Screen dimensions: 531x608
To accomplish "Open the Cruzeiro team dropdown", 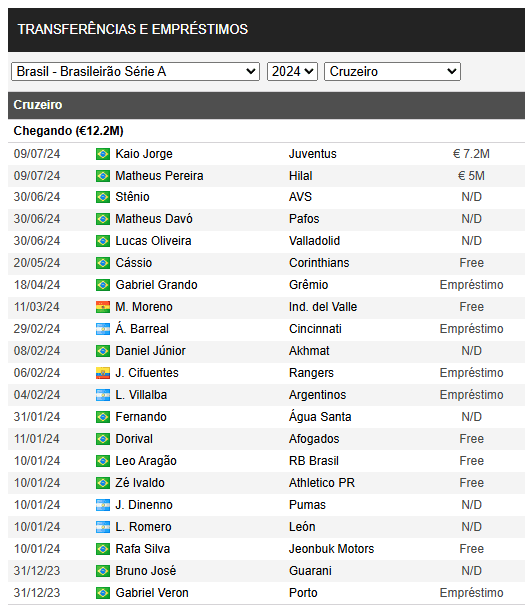I will (x=393, y=71).
